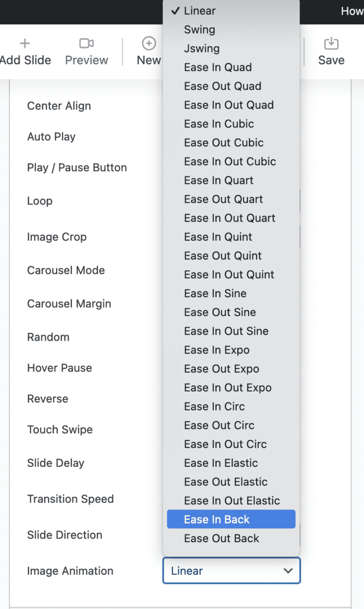Select the highlighted "Ease In Back" option
Viewport: 364px width, 609px height.
[217, 519]
